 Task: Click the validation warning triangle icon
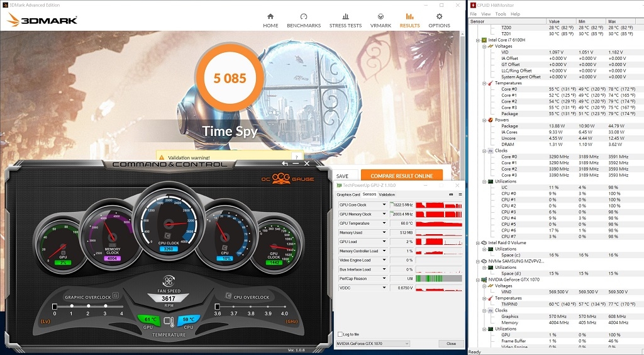tap(162, 157)
